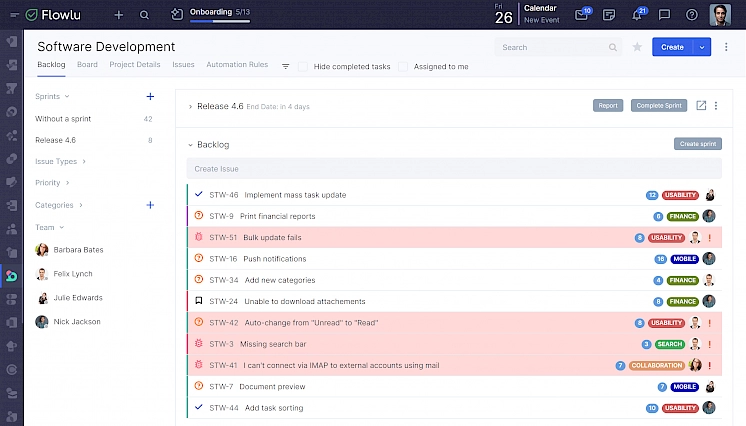The image size is (746, 426).
Task: Open the global search magnifier icon
Action: click(145, 15)
